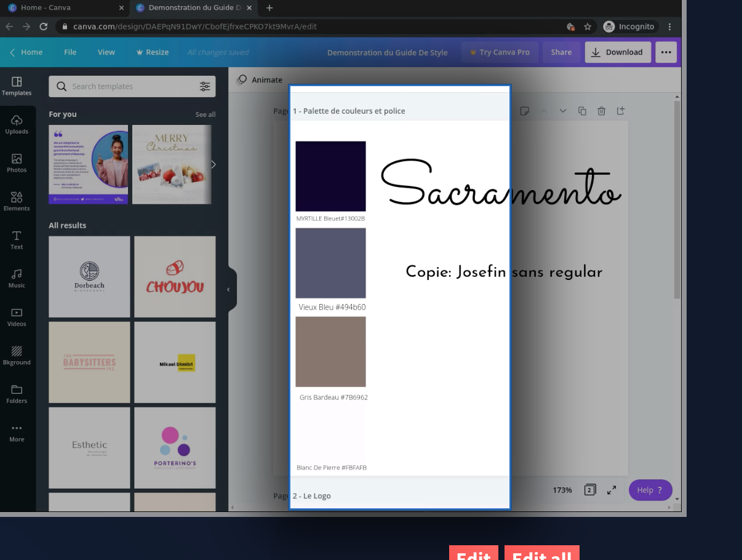Open the Elements sidebar panel
This screenshot has width=742, height=560.
point(17,201)
